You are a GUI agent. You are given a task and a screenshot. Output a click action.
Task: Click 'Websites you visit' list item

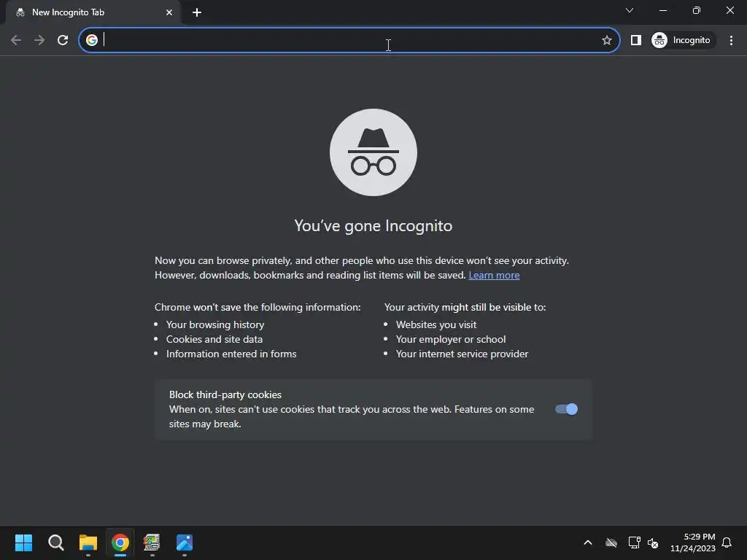click(x=436, y=324)
